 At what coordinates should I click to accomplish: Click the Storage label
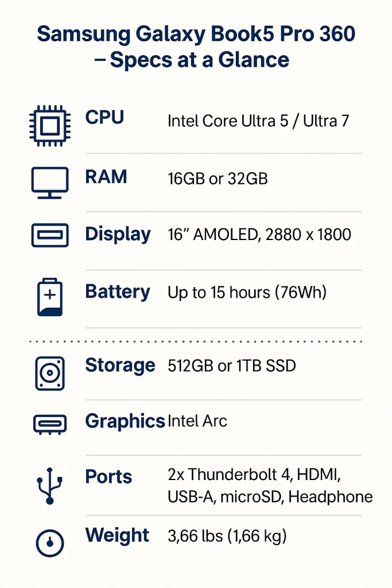[x=120, y=365]
